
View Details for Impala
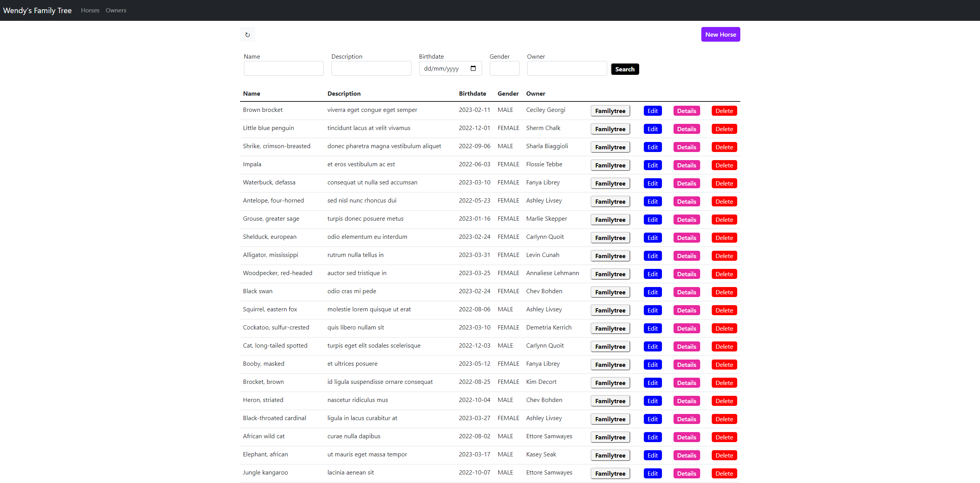pyautogui.click(x=686, y=165)
